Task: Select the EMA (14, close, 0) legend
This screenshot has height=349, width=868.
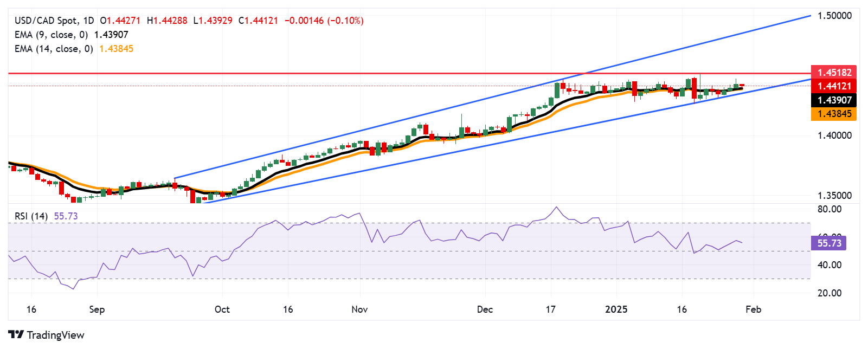Action: click(x=54, y=49)
